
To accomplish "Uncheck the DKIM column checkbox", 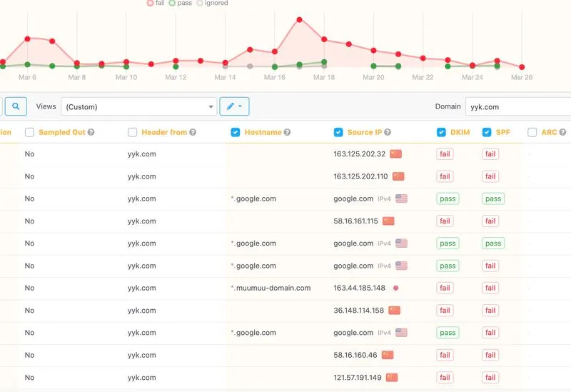I will (x=441, y=132).
